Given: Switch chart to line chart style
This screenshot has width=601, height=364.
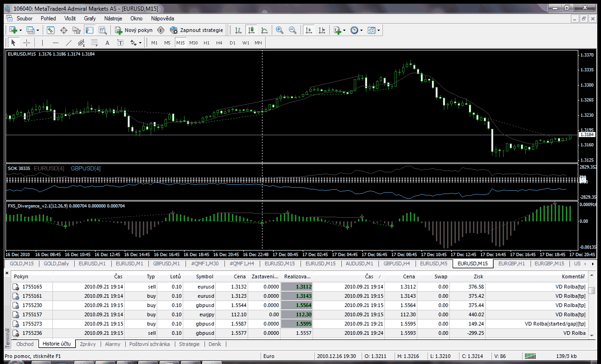Looking at the screenshot, I should [x=264, y=30].
